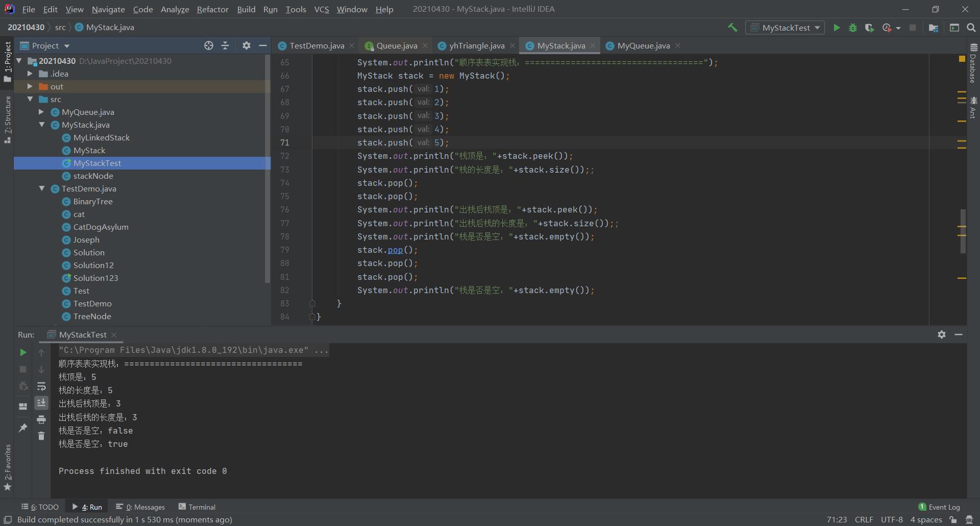Collapse MyStack.java node

click(42, 125)
